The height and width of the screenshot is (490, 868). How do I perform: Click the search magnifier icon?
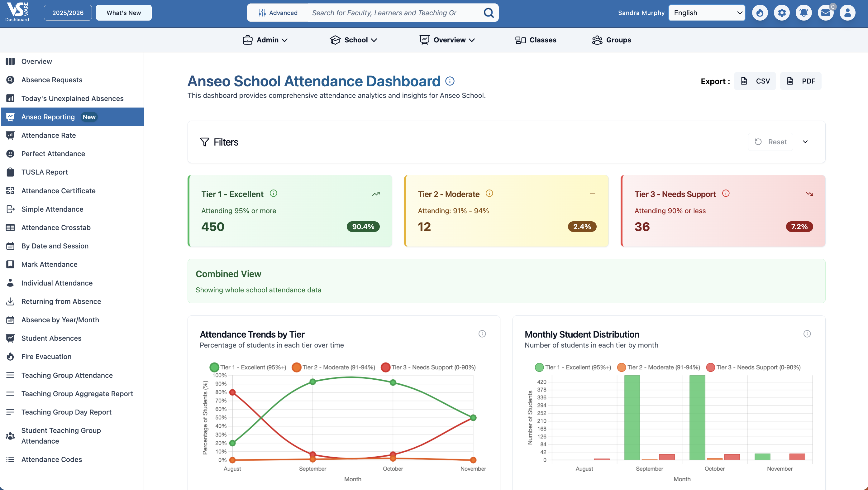[488, 13]
